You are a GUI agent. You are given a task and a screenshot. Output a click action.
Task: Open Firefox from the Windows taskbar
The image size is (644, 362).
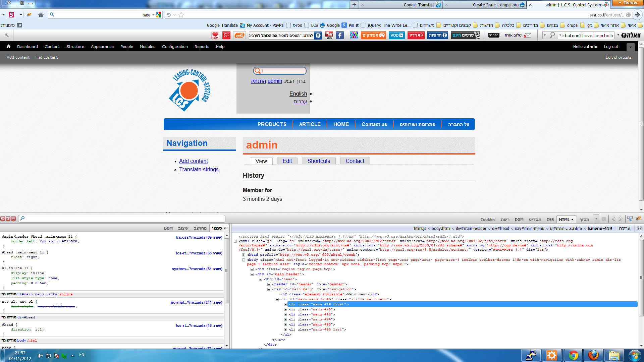point(593,355)
